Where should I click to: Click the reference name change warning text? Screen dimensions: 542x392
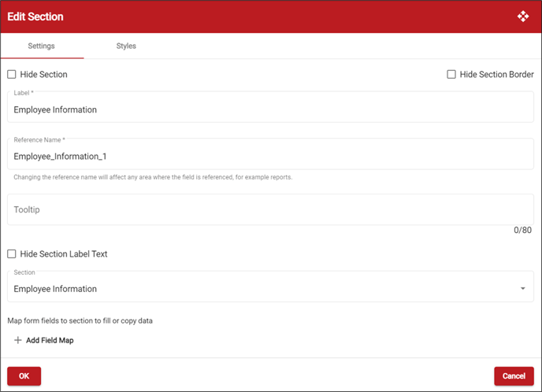click(x=153, y=177)
